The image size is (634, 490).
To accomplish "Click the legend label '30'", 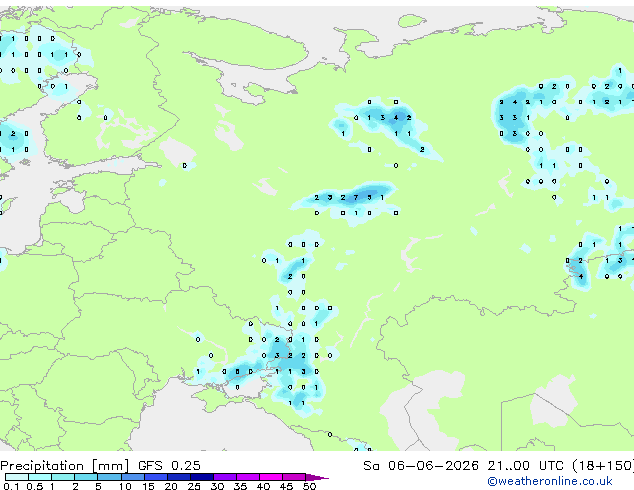I will tap(217, 486).
